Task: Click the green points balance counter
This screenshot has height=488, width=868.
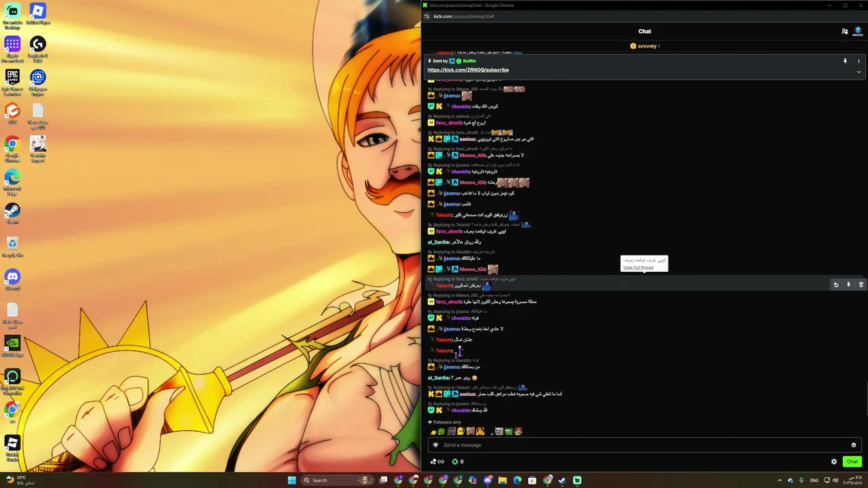Action: pos(458,462)
